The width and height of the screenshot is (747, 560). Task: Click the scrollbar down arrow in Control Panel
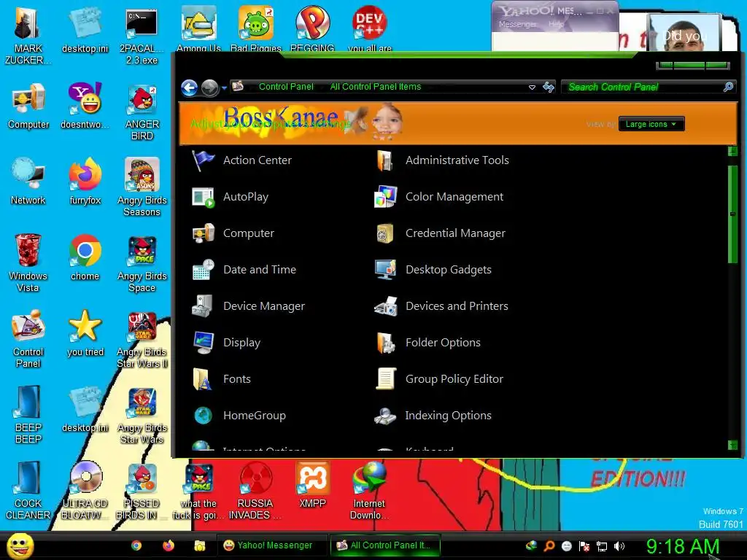tap(732, 446)
